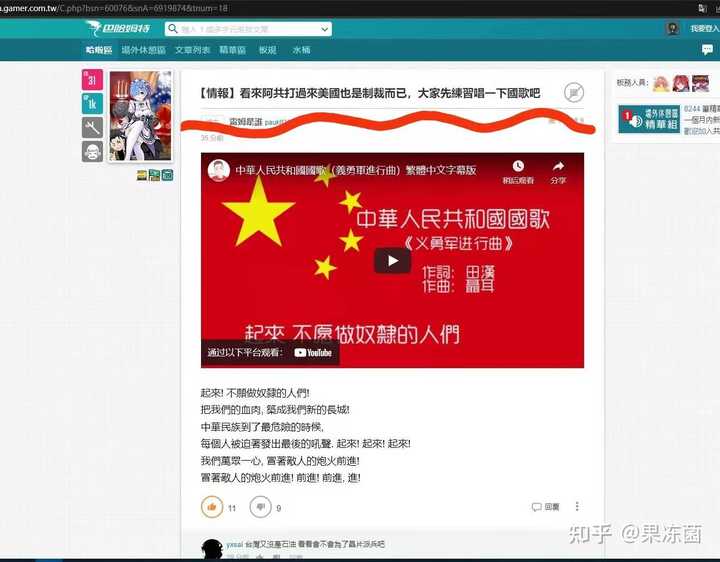Click the orange thumbs-up like button
The image size is (720, 562).
(212, 507)
